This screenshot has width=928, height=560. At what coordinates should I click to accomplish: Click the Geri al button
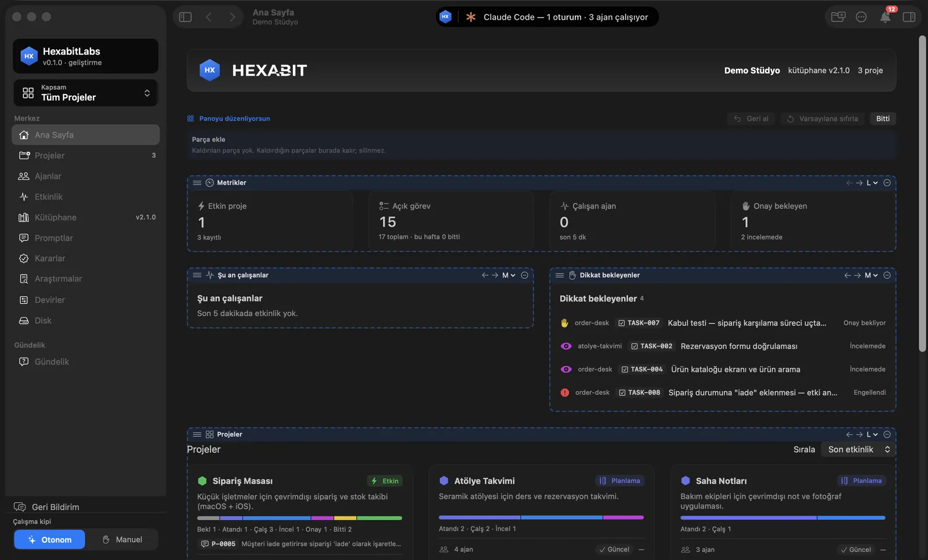pos(751,118)
